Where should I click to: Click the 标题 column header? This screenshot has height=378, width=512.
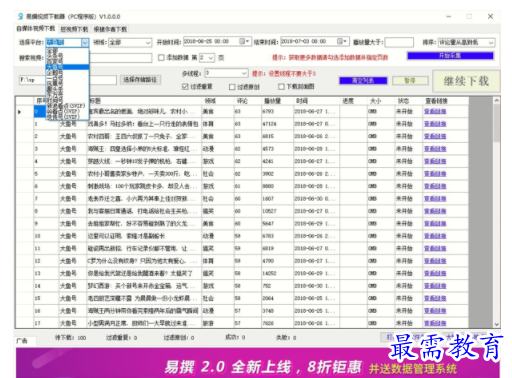pyautogui.click(x=144, y=101)
